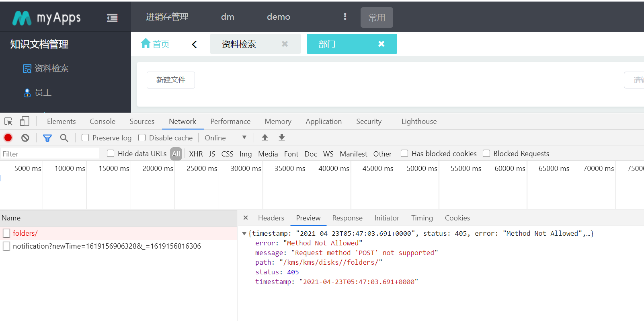Screen dimensions: 644x321
Task: Filter requests by WS
Action: click(328, 154)
